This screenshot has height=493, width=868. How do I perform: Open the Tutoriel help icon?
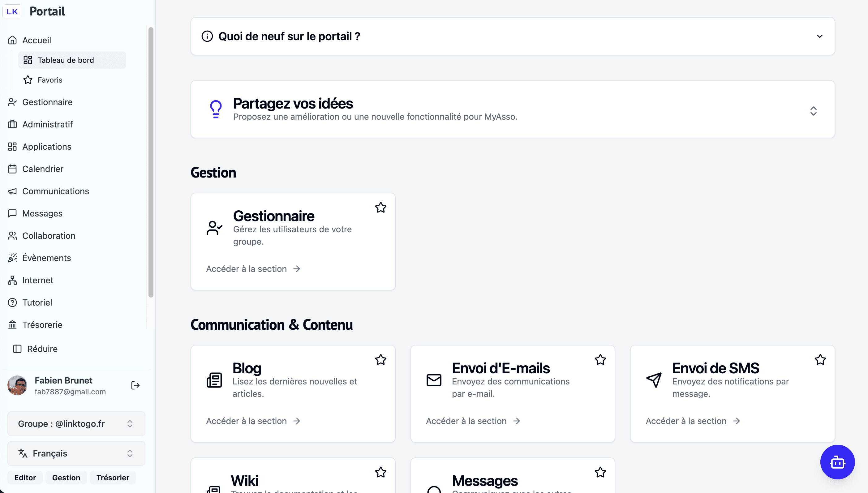12,302
